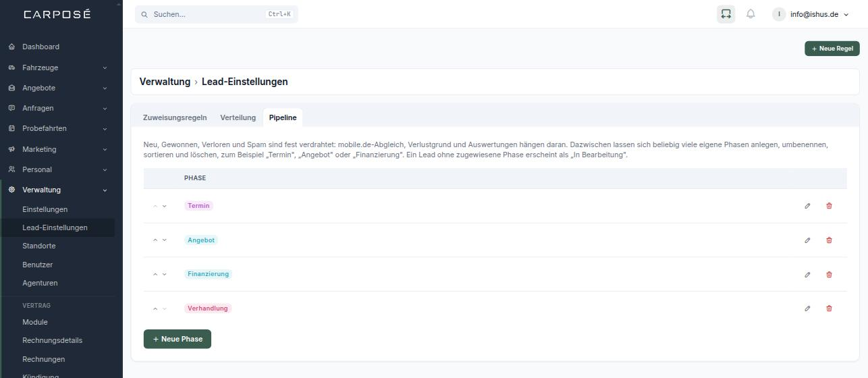Click the Angebote sidebar icon
This screenshot has height=378, width=868.
point(11,88)
